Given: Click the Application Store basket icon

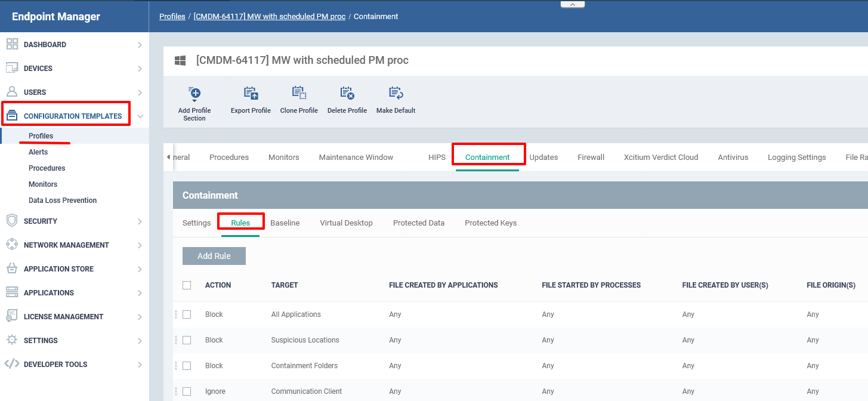Looking at the screenshot, I should coord(12,269).
